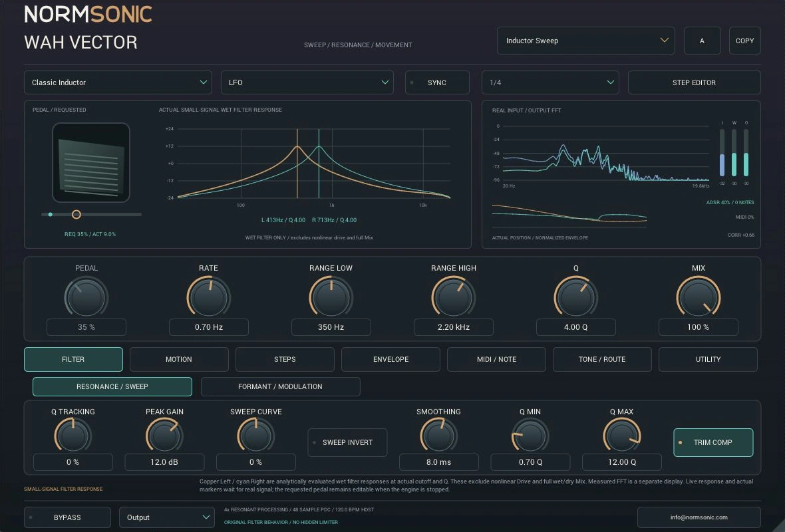Disable the Trim Comp toggle
Image resolution: width=785 pixels, height=532 pixels.
tap(713, 442)
